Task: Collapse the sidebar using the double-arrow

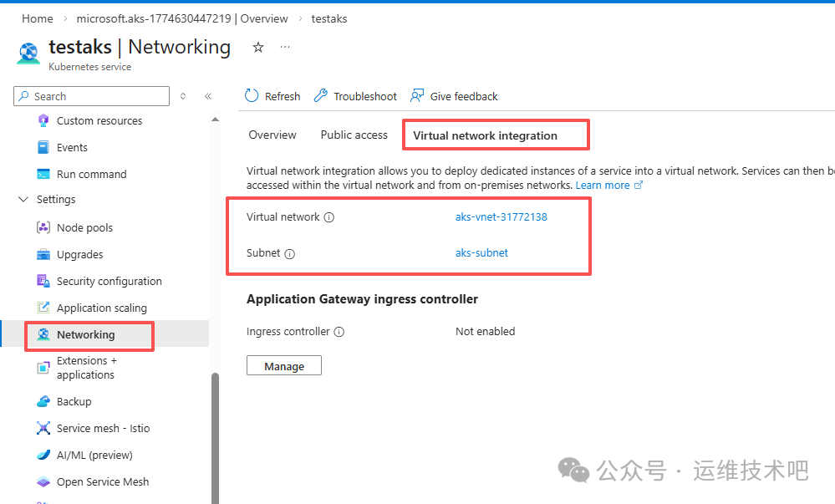Action: [x=208, y=96]
